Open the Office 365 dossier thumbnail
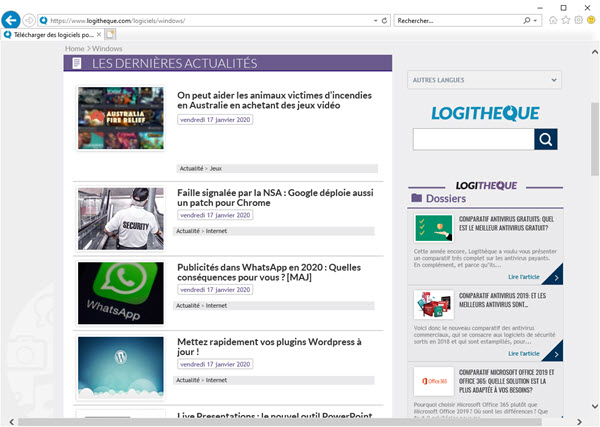This screenshot has width=600, height=427. pyautogui.click(x=434, y=381)
